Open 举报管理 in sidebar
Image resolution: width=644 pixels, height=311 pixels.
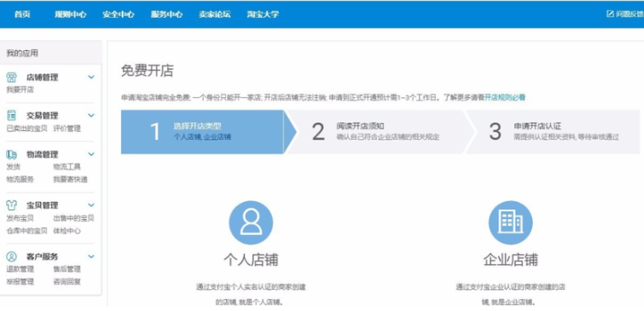pos(20,282)
